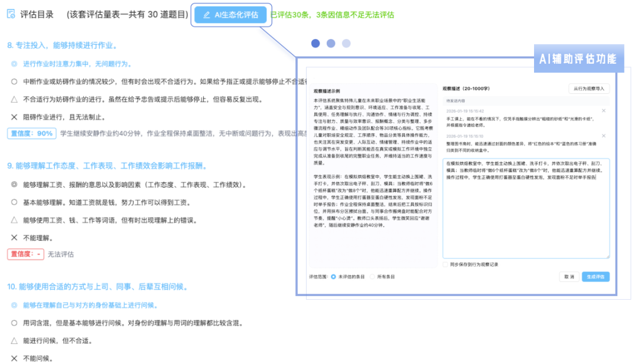
Task: Click the 置信度：90% badge
Action: (32, 133)
